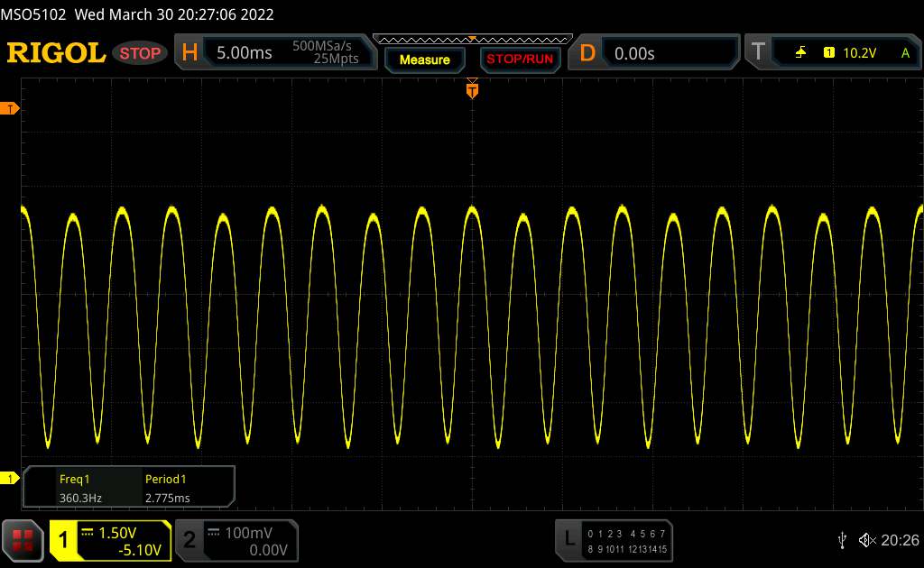Click the orange trigger position marker at top

tap(471, 88)
